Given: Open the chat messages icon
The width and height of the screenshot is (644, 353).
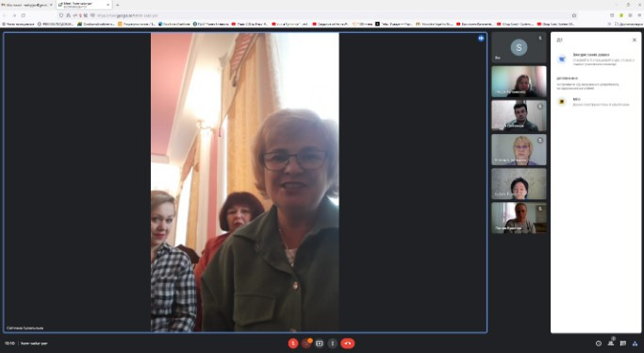Looking at the screenshot, I should tap(623, 344).
